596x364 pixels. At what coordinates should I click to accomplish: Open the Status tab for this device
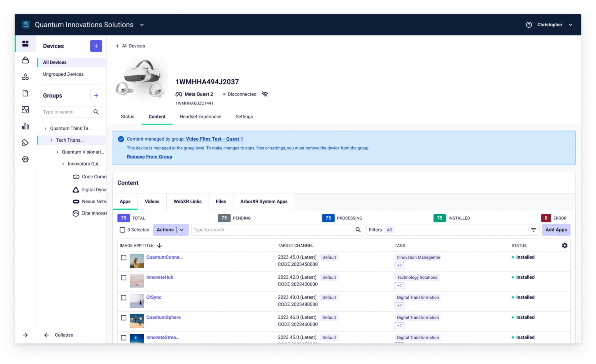[127, 117]
